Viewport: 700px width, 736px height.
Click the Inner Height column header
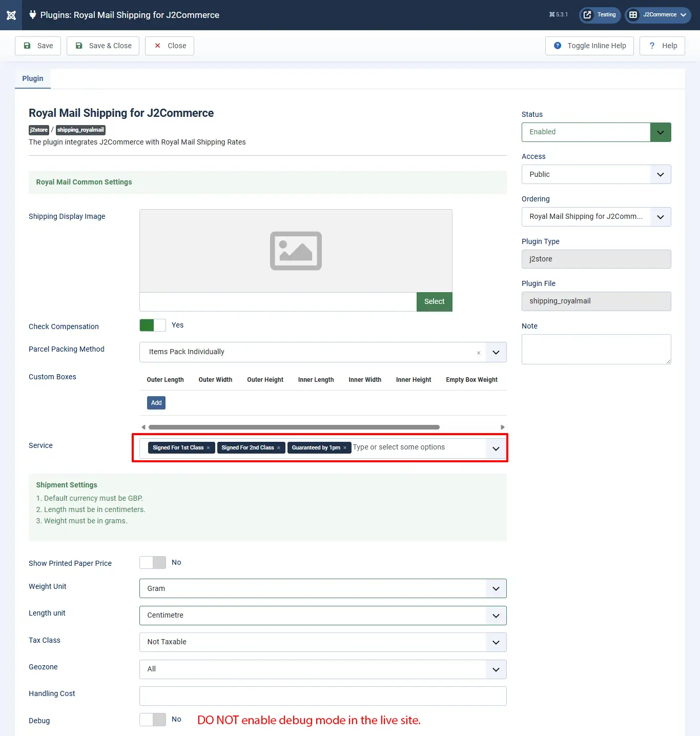point(414,380)
